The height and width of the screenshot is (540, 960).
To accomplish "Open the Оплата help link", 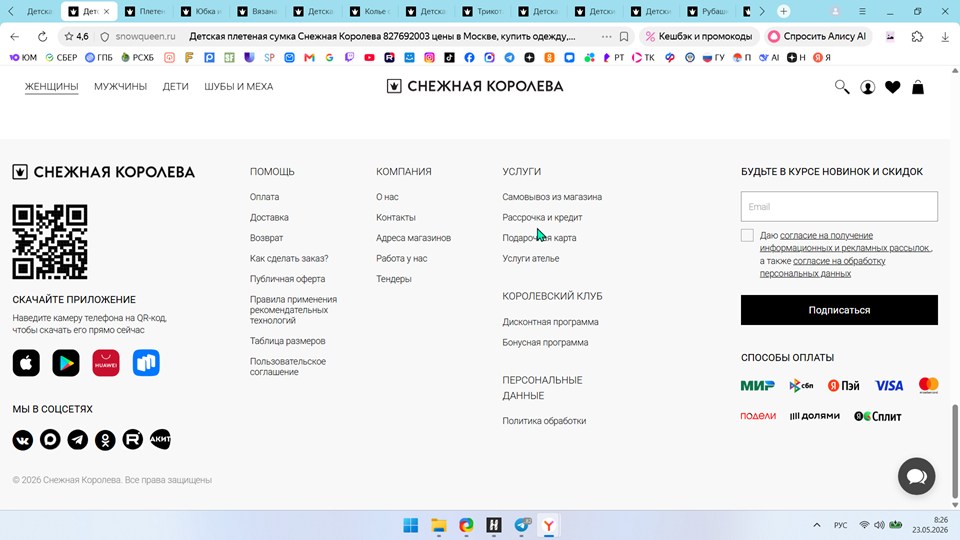I will [264, 197].
